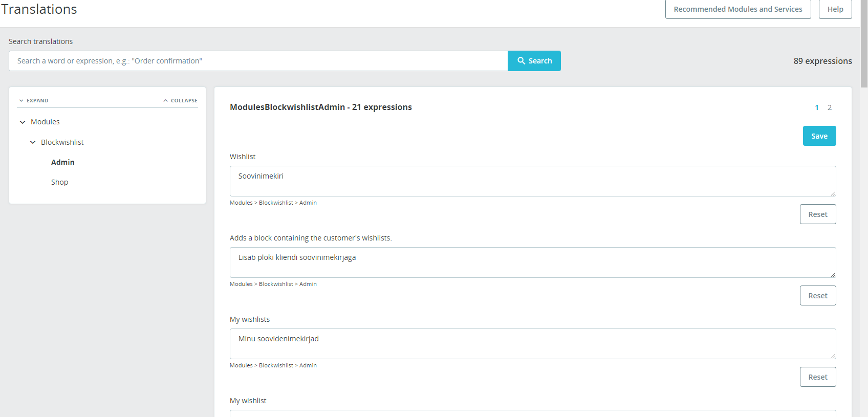The image size is (868, 417).
Task: Click the 'My wishlist' label
Action: point(248,401)
